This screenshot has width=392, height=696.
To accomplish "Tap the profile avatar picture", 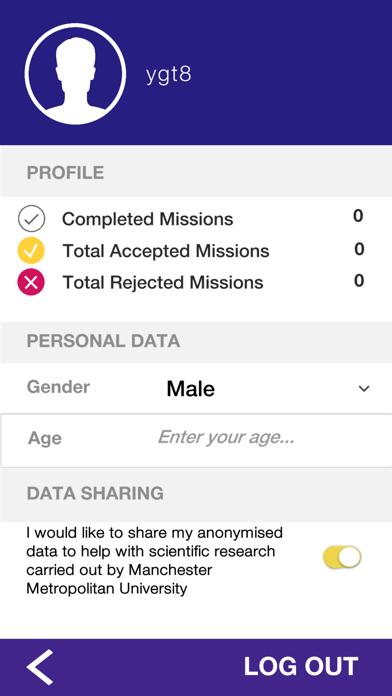I will [x=75, y=74].
